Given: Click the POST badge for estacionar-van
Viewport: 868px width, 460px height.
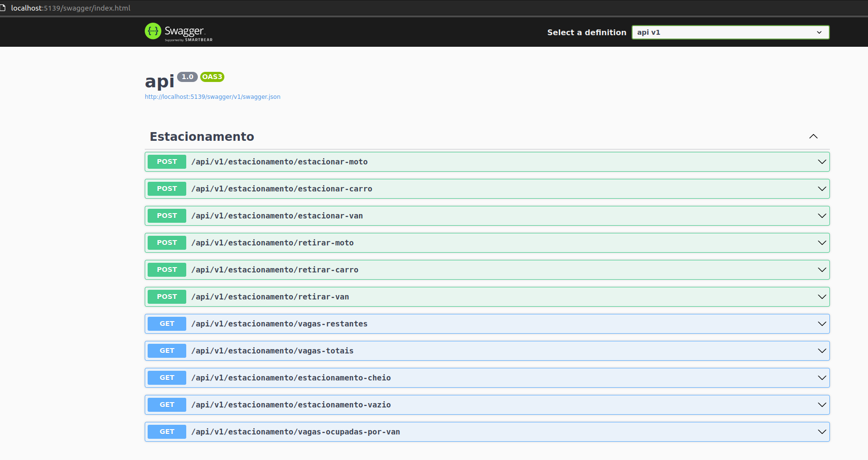Looking at the screenshot, I should click(x=167, y=216).
